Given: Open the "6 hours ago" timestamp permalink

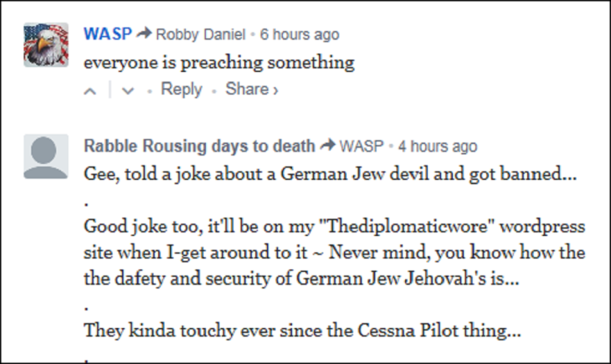Looking at the screenshot, I should pos(300,34).
